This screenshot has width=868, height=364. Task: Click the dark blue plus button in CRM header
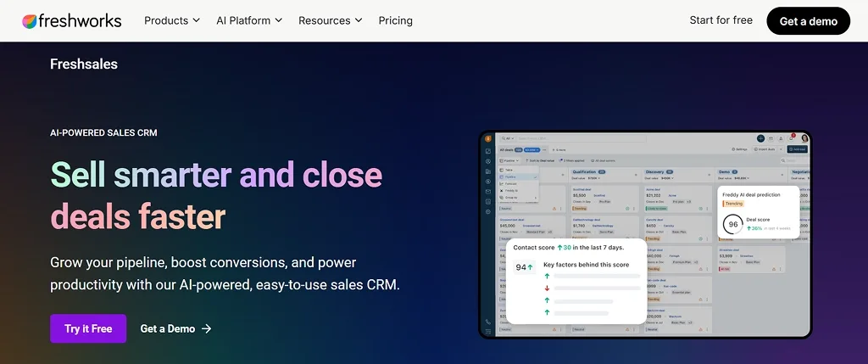(760, 138)
